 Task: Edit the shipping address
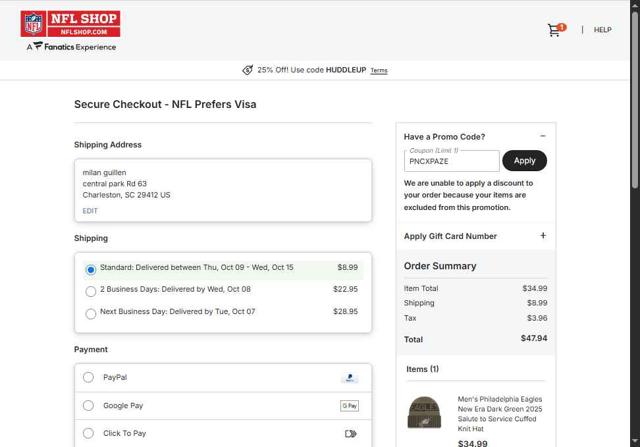click(x=90, y=211)
